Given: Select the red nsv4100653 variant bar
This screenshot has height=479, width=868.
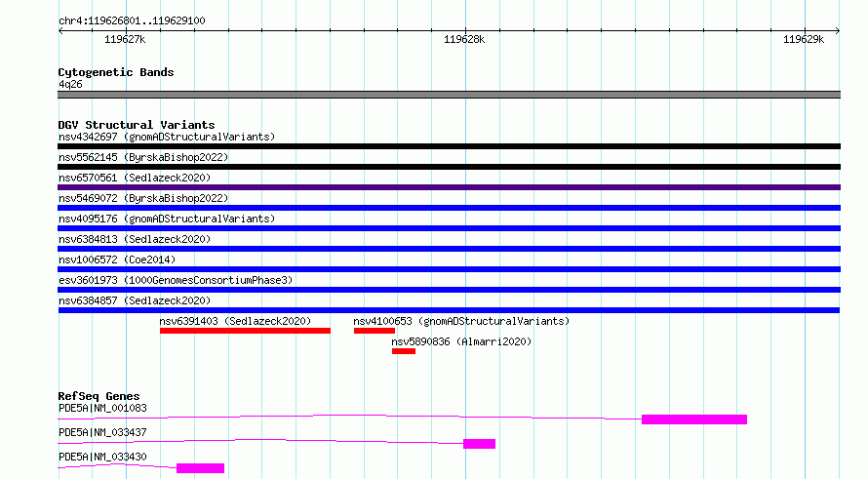Looking at the screenshot, I should pos(375,331).
